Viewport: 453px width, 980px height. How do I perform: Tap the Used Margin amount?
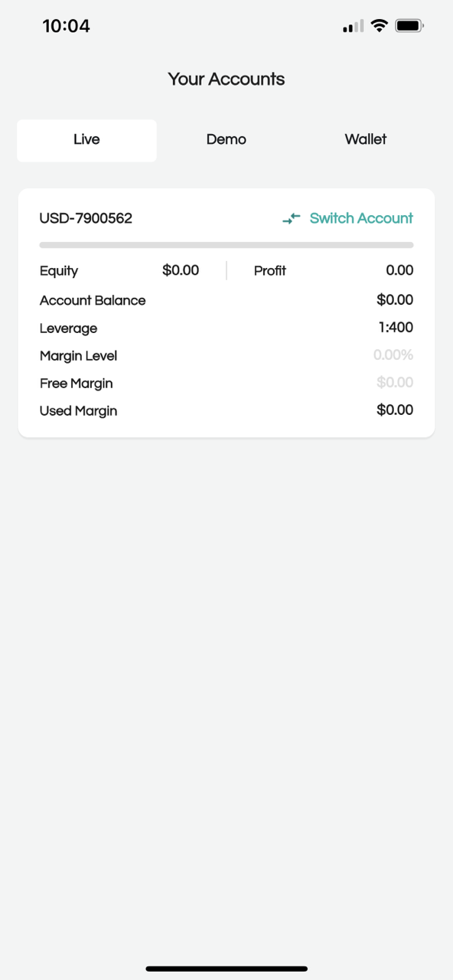tap(395, 410)
